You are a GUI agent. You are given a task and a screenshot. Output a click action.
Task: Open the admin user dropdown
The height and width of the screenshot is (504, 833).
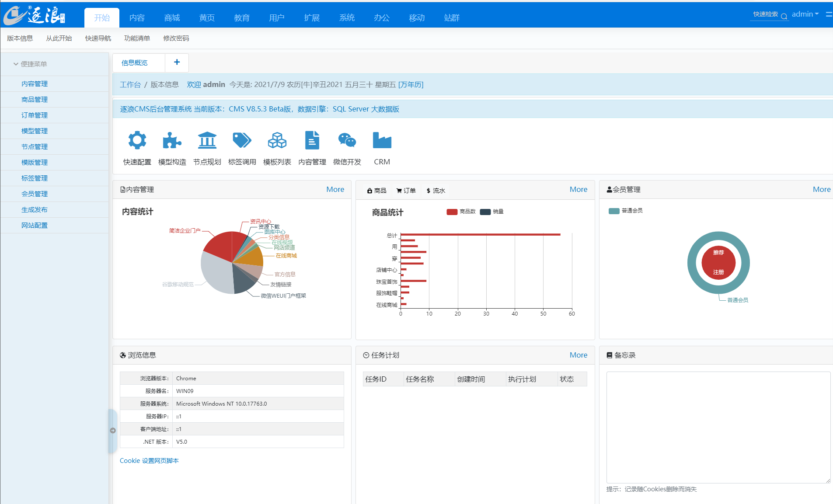click(x=805, y=14)
